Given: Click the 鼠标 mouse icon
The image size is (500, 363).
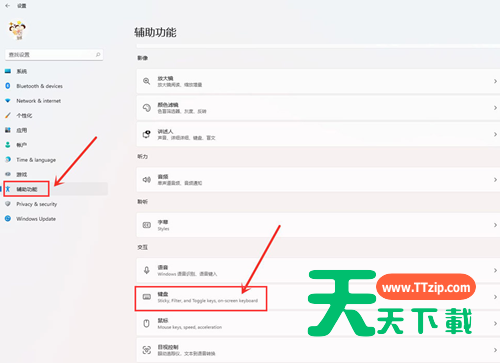Looking at the screenshot, I should pos(146,323).
